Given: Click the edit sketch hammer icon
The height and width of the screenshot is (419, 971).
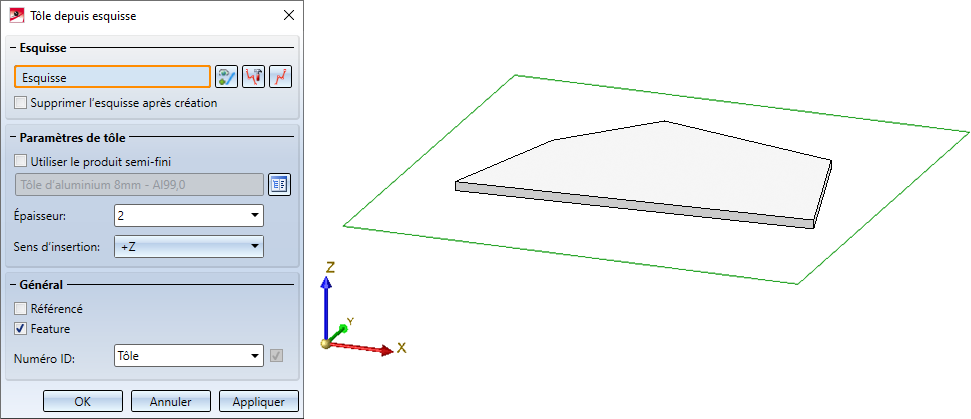Looking at the screenshot, I should tap(253, 77).
